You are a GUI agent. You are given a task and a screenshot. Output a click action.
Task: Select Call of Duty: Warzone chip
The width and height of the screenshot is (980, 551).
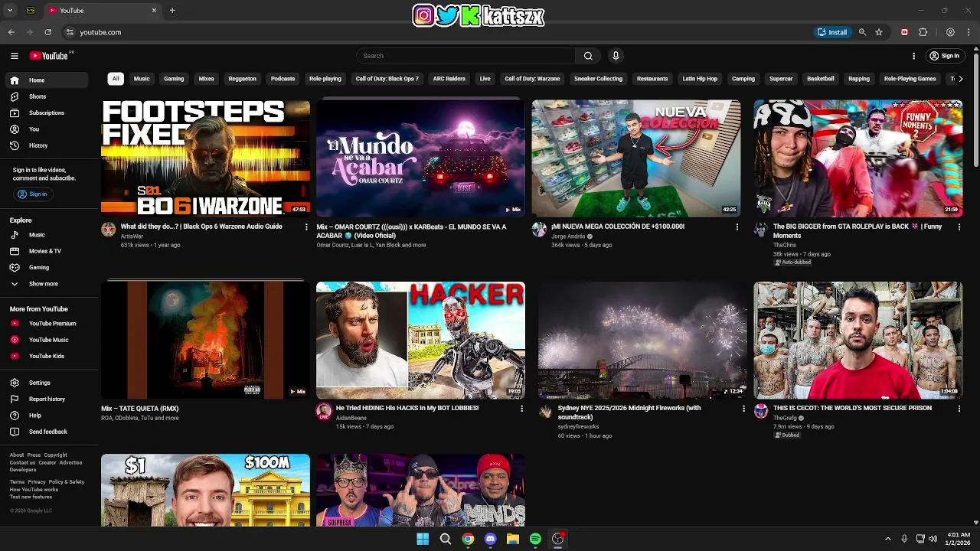pyautogui.click(x=532, y=79)
